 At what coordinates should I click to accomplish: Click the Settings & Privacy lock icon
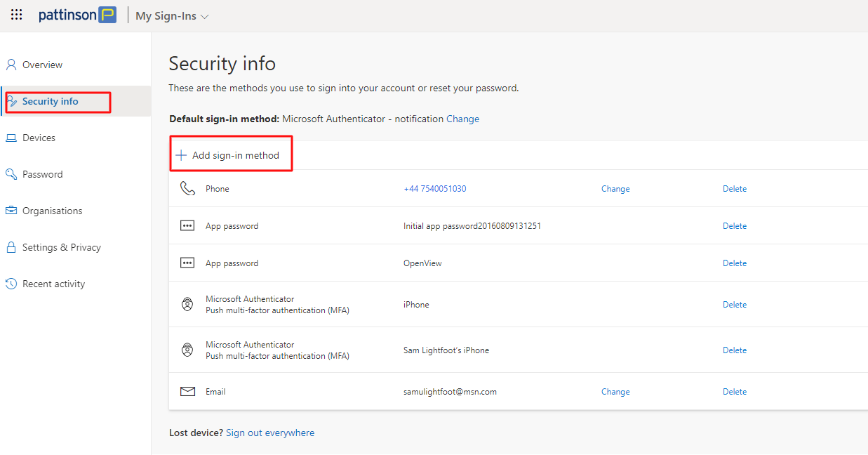[x=11, y=247]
